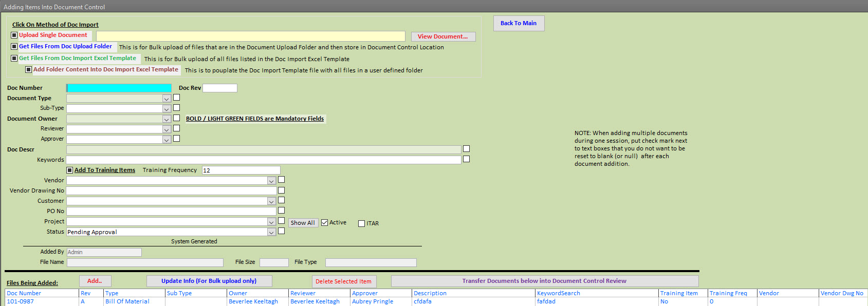Click the File Type field
The height and width of the screenshot is (306, 868).
(371, 263)
